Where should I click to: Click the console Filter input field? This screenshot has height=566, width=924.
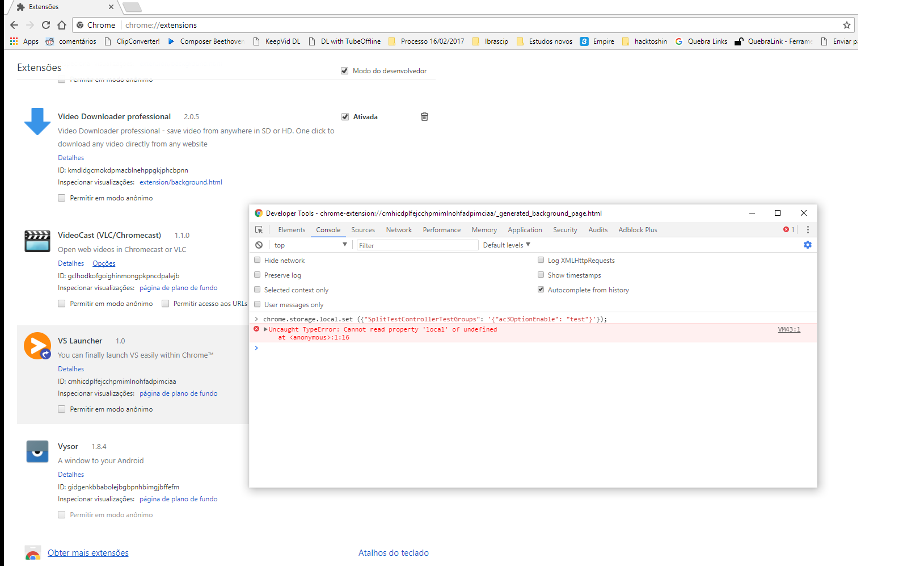pos(417,245)
